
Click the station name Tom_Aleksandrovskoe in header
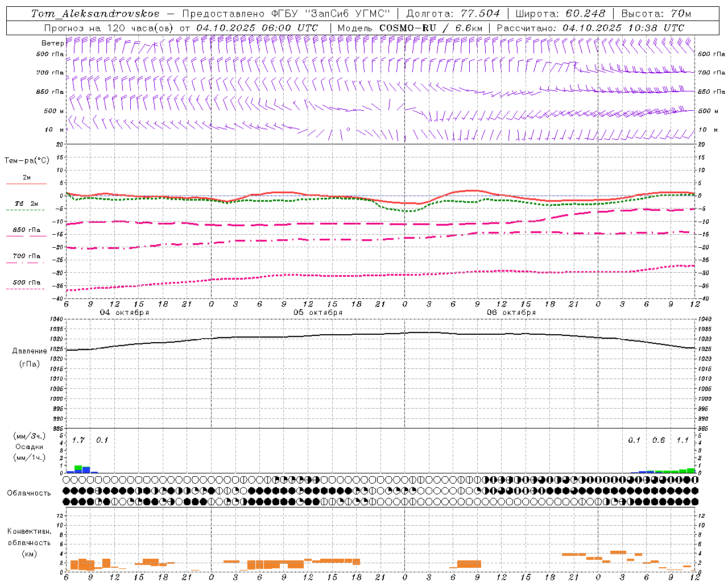pos(96,14)
